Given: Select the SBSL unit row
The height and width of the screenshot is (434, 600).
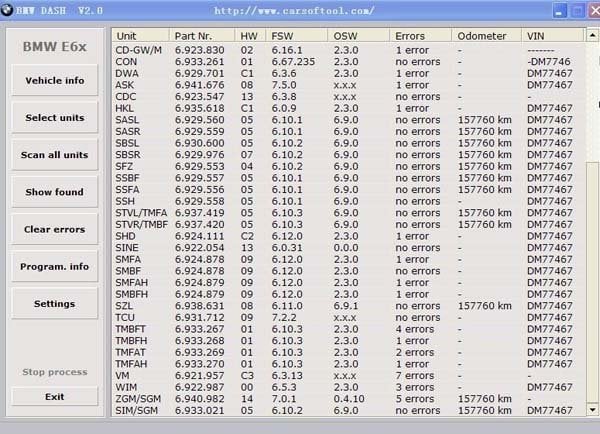Looking at the screenshot, I should pyautogui.click(x=348, y=143).
